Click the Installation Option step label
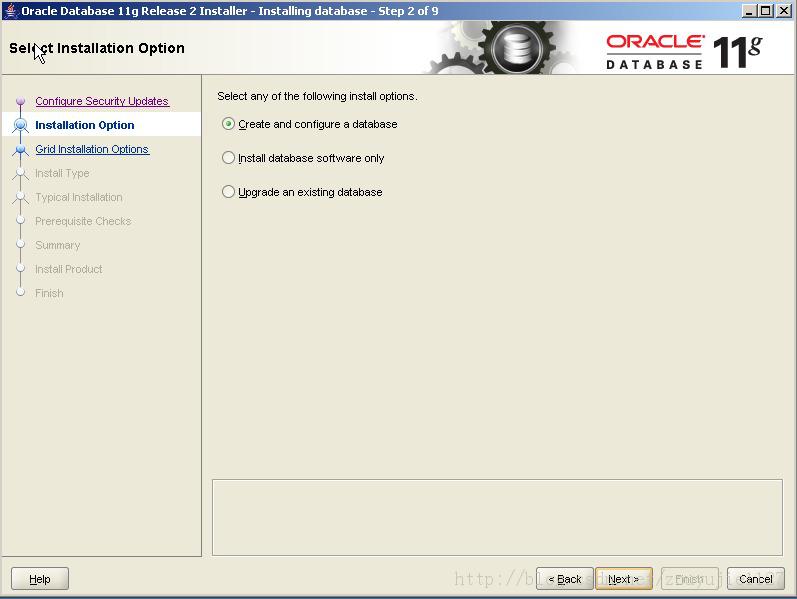Screen dimensions: 797x599 pyautogui.click(x=85, y=125)
